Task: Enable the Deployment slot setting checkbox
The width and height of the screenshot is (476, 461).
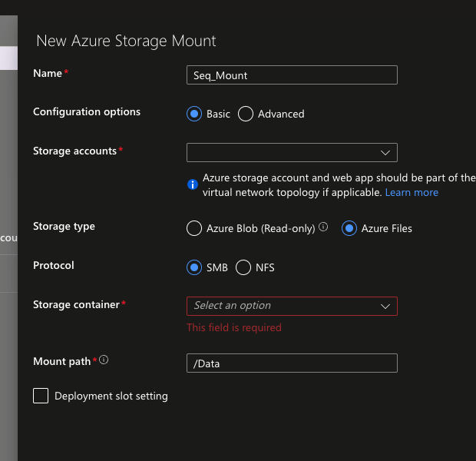Action: (41, 396)
